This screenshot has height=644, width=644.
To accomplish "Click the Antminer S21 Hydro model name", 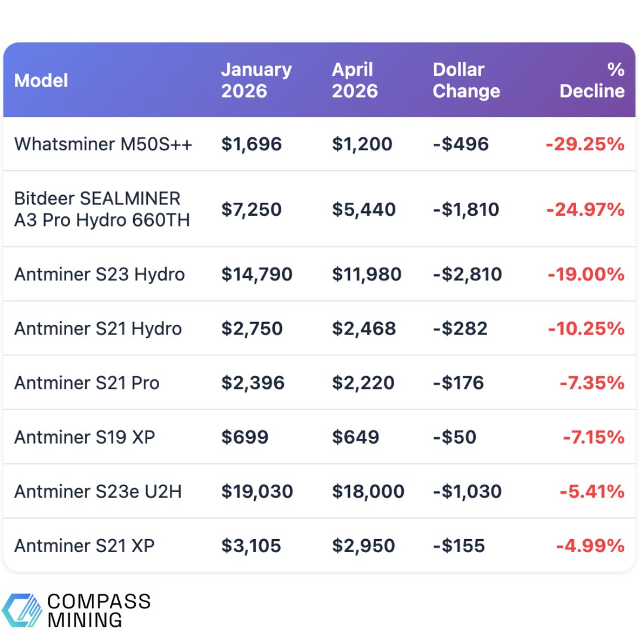I will [98, 329].
